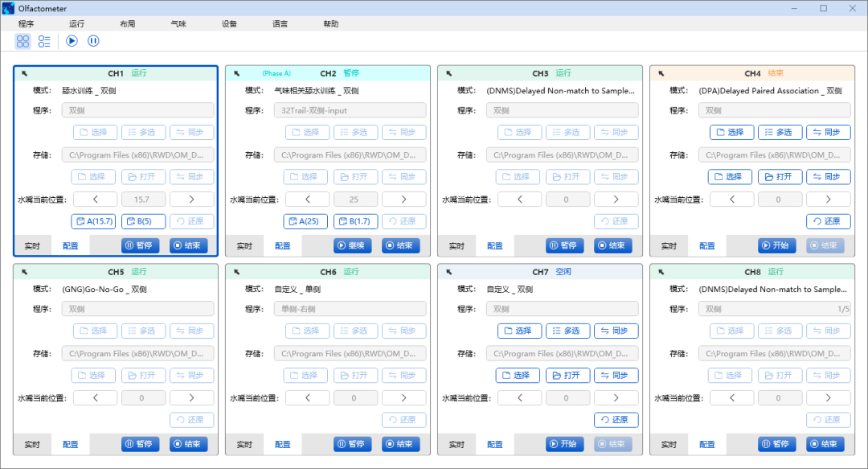Click the global run icon in the toolbar
This screenshot has height=469, width=868.
[72, 41]
